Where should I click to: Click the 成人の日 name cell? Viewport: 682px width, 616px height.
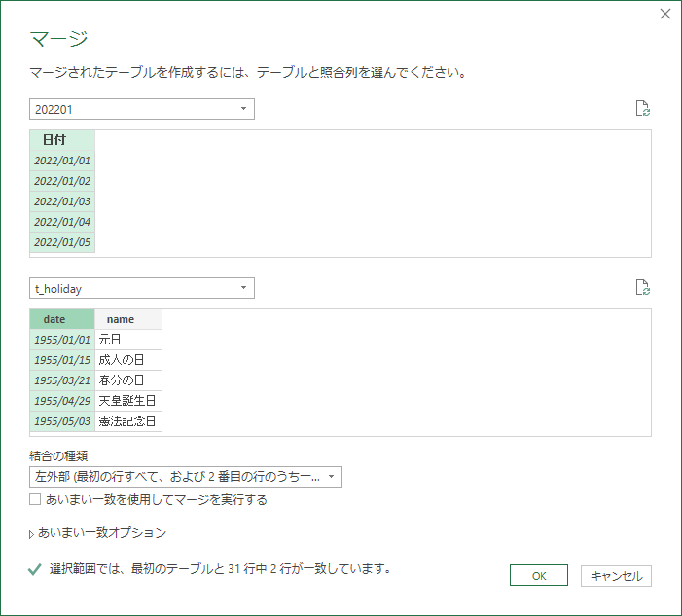click(x=128, y=360)
